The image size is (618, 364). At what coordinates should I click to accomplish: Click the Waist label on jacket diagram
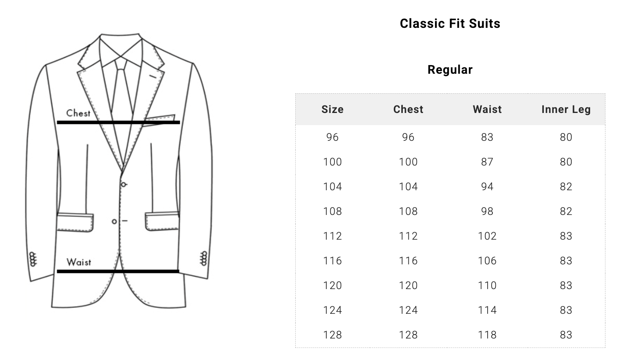point(79,262)
